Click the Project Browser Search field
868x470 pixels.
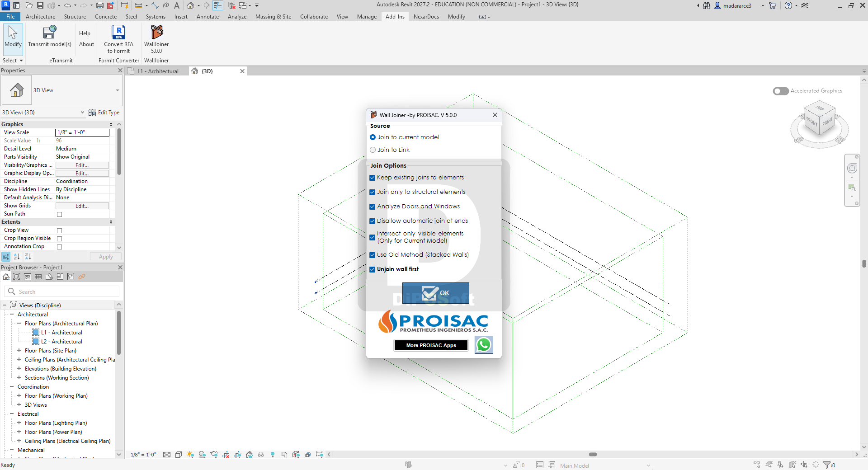point(61,291)
